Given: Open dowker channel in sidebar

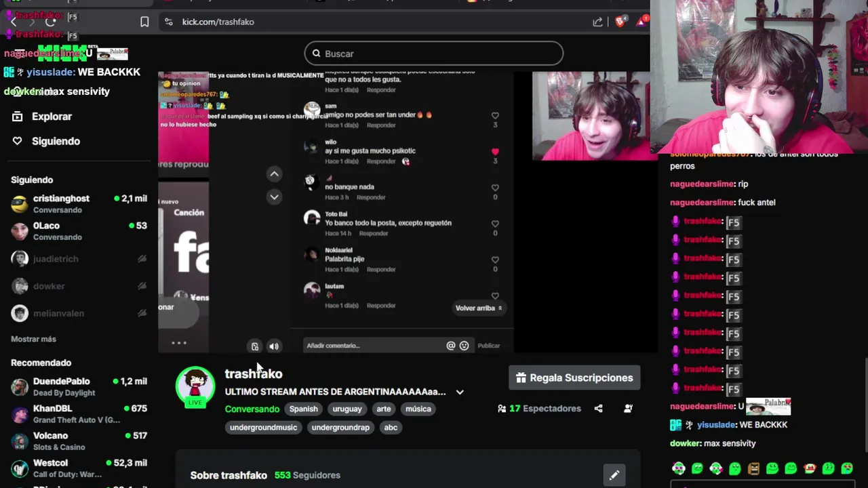Looking at the screenshot, I should 79,286.
